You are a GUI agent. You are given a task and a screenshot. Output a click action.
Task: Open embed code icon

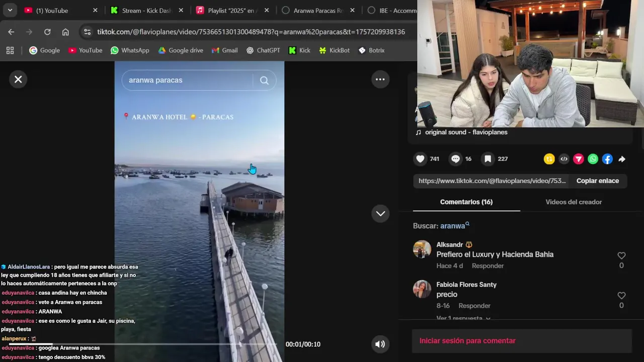click(x=564, y=159)
